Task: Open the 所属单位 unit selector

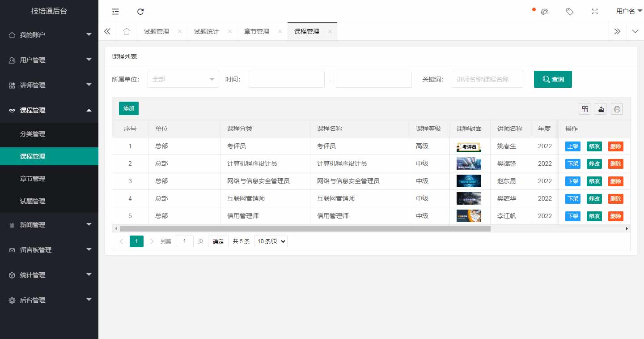Action: pos(183,79)
